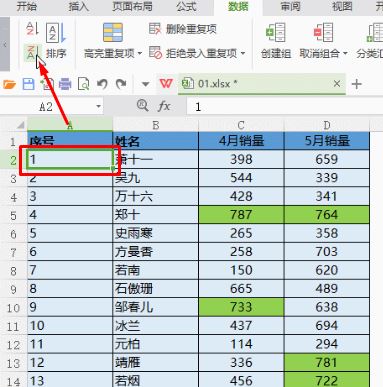Click the 高亮重复项 highlight duplicates icon
Image resolution: width=383 pixels, height=387 pixels.
[x=113, y=33]
